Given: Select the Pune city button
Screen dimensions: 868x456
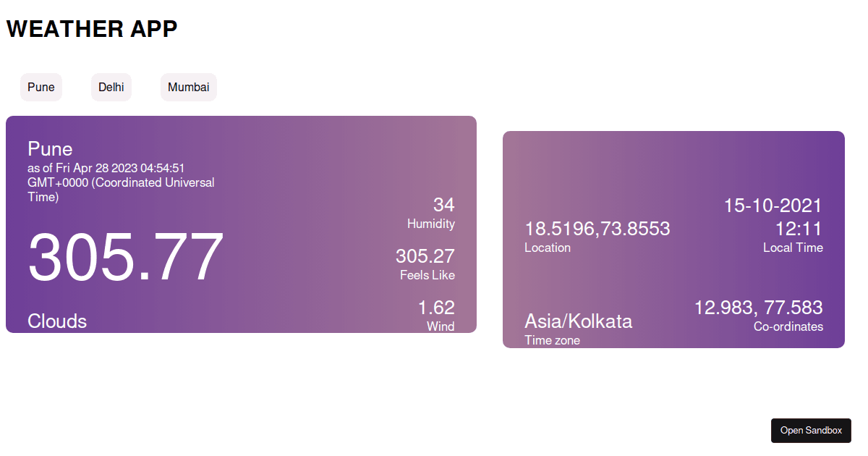Looking at the screenshot, I should pyautogui.click(x=41, y=88).
